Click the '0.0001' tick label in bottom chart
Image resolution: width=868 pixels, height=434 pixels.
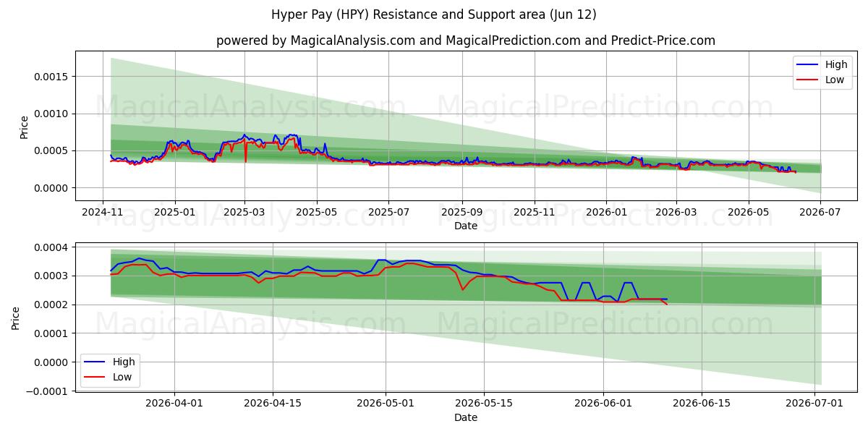(x=53, y=333)
